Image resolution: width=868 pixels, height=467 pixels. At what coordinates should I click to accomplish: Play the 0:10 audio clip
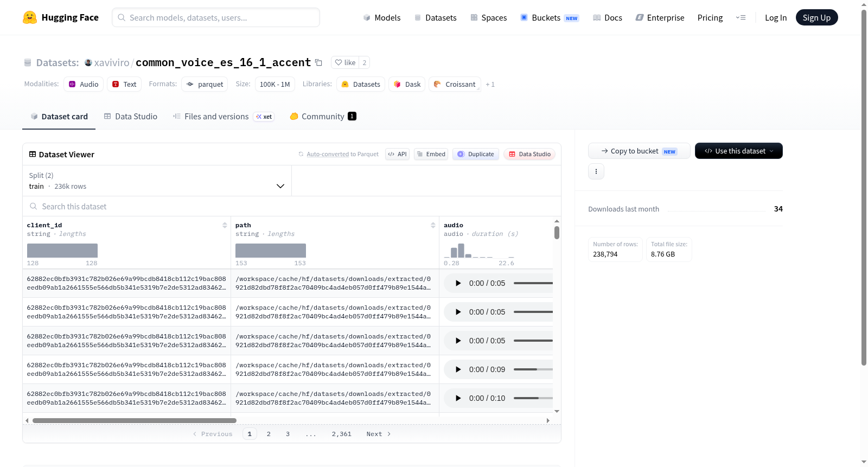458,398
